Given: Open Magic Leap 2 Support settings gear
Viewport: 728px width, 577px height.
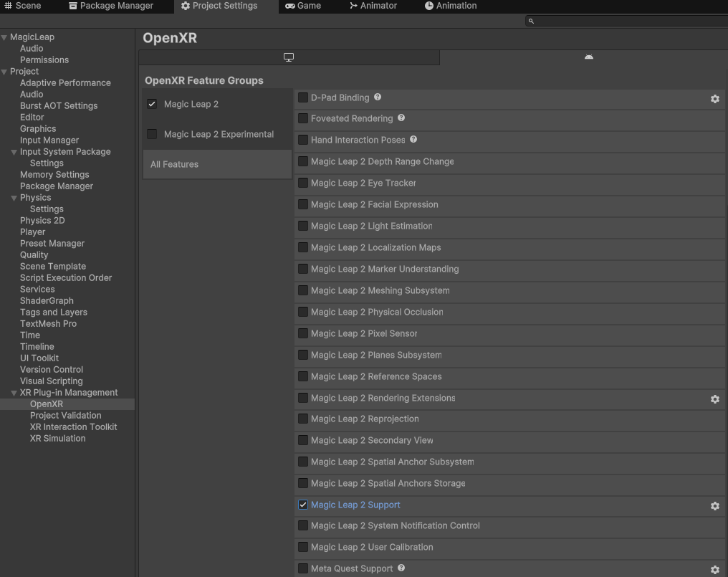Looking at the screenshot, I should (714, 506).
